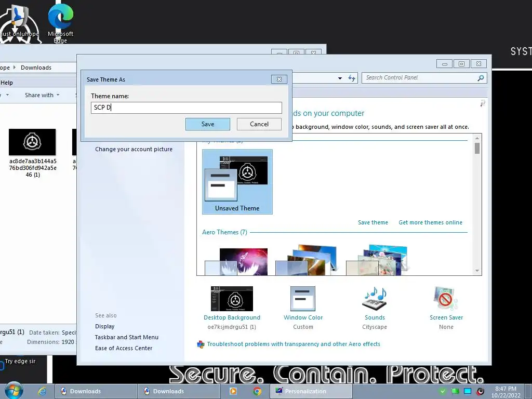This screenshot has width=532, height=399.
Task: Expand the Control Panel address dropdown arrow
Action: [340, 78]
